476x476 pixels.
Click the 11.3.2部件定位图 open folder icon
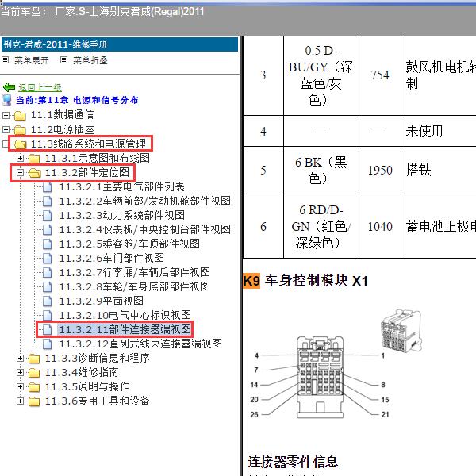(x=35, y=173)
